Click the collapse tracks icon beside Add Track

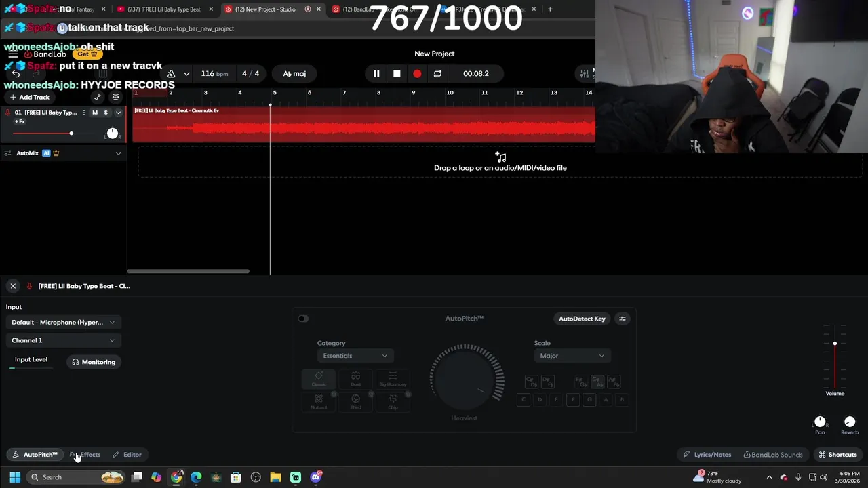[x=115, y=97]
